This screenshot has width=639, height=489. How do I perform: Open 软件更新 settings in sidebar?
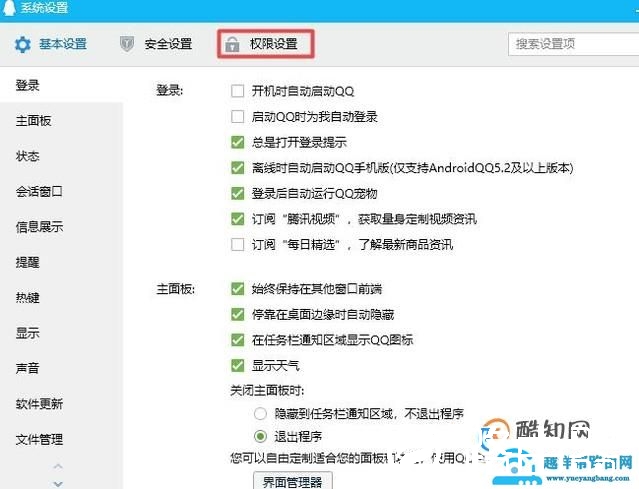(x=39, y=404)
